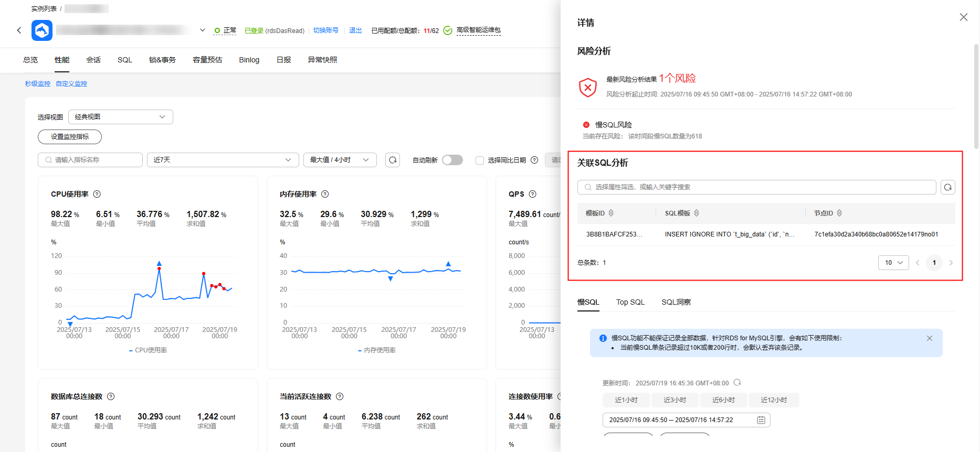Image resolution: width=980 pixels, height=452 pixels.
Task: Go to next page of SQL results
Action: [x=951, y=263]
